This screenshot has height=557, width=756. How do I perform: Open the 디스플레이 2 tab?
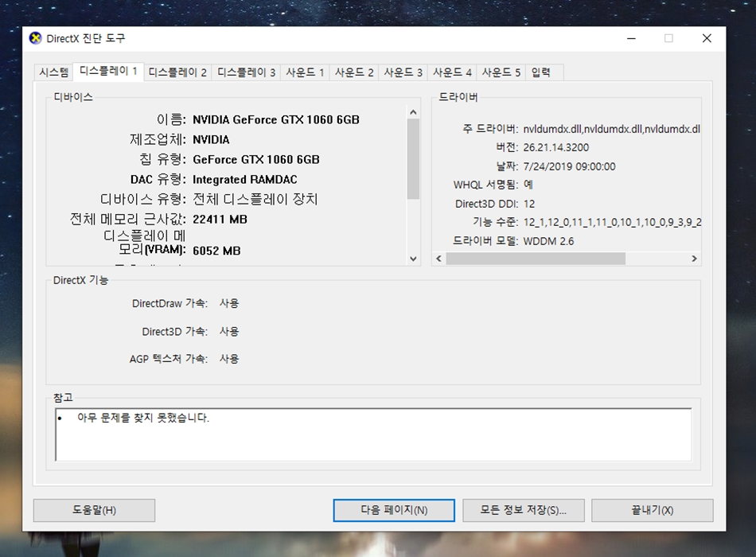pyautogui.click(x=177, y=72)
